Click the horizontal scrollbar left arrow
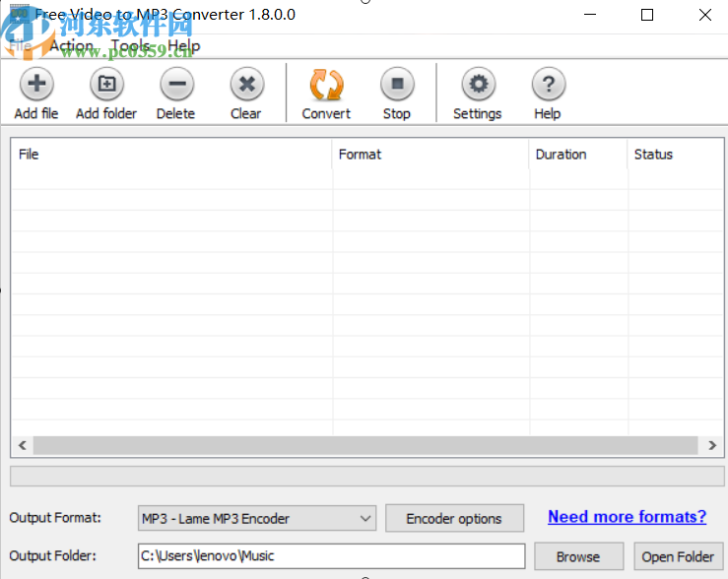The image size is (728, 579). pos(23,445)
